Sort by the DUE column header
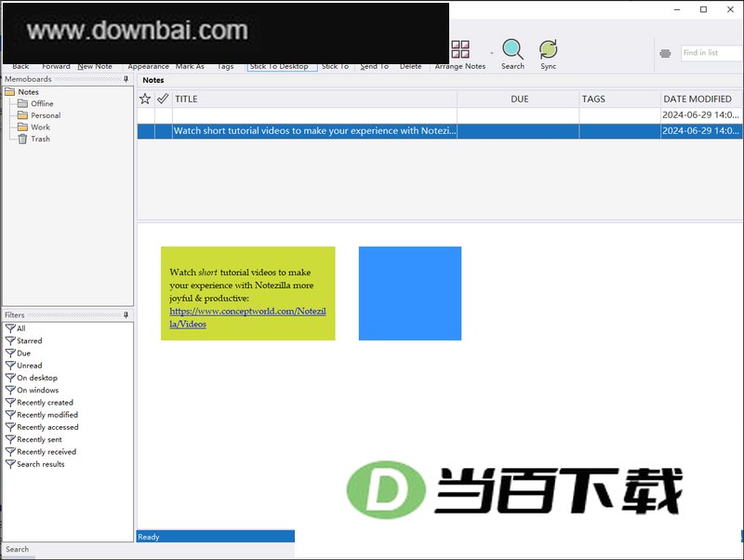The width and height of the screenshot is (744, 560). click(519, 99)
